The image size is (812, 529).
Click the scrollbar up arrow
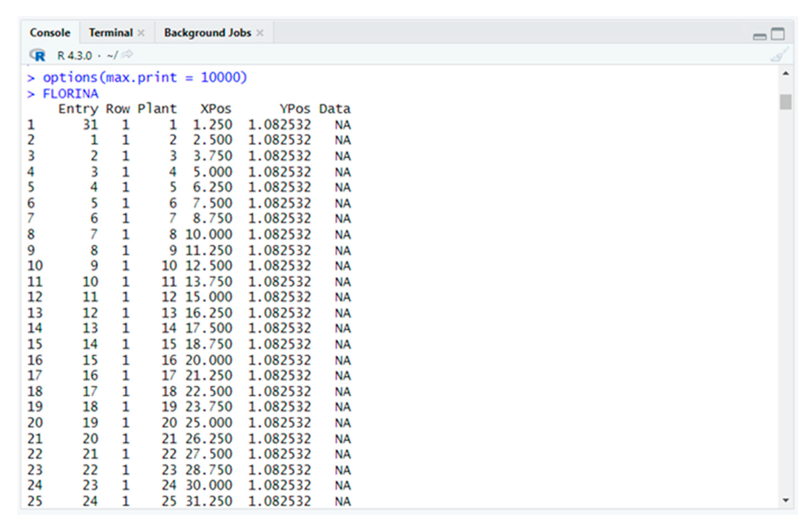[786, 73]
